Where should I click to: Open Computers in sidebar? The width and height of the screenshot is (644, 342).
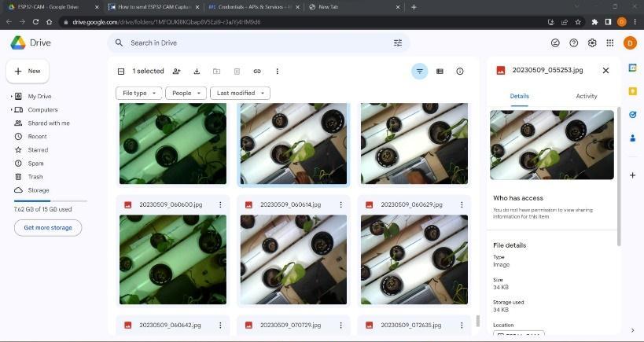pyautogui.click(x=42, y=109)
